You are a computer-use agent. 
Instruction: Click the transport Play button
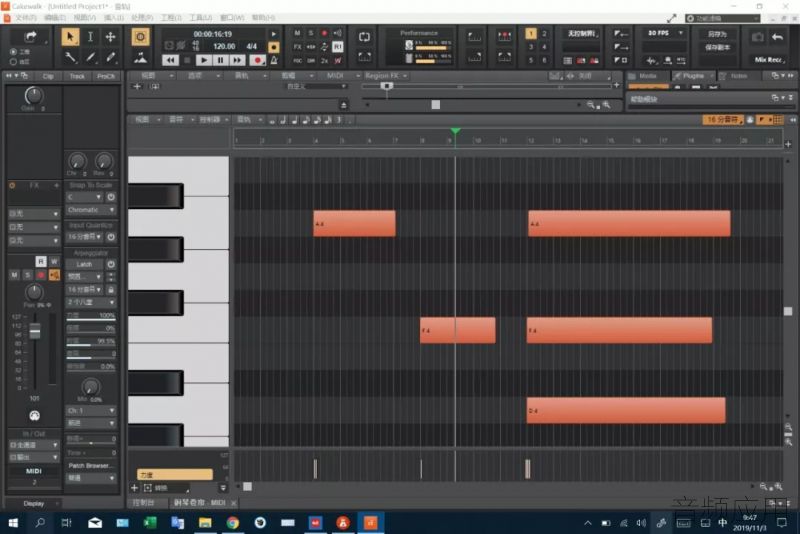click(204, 60)
